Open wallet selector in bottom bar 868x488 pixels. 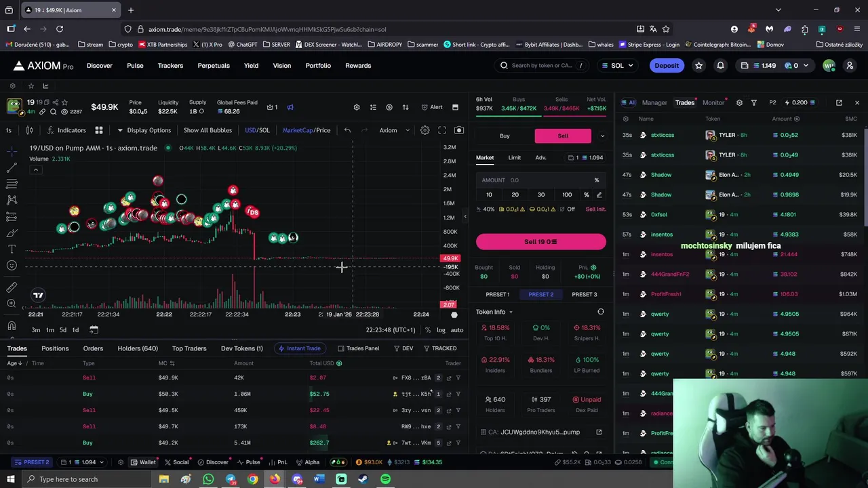[83, 462]
